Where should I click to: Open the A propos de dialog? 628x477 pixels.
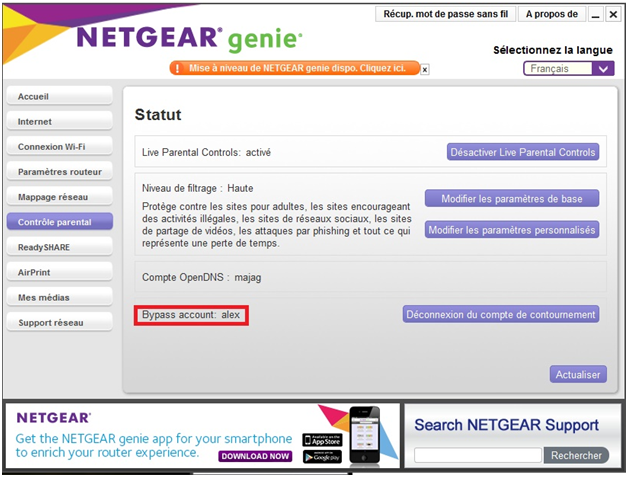[x=552, y=14]
